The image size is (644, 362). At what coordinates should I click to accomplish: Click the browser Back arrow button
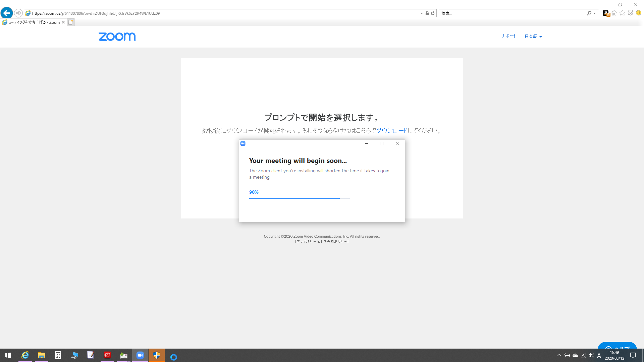pos(7,13)
